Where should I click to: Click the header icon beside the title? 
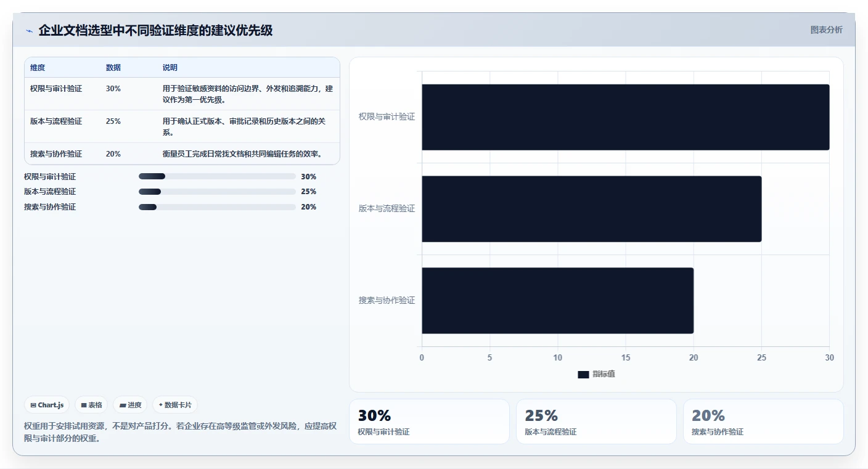tap(29, 31)
